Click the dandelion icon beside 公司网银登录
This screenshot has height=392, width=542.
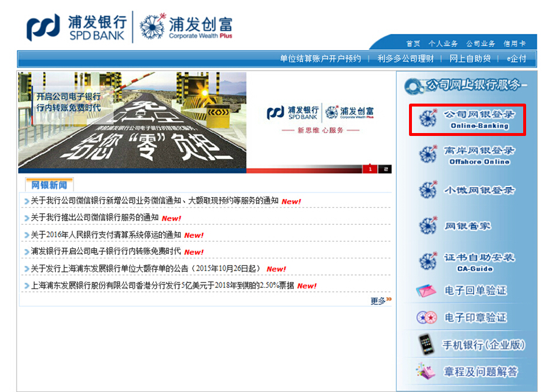coord(427,119)
